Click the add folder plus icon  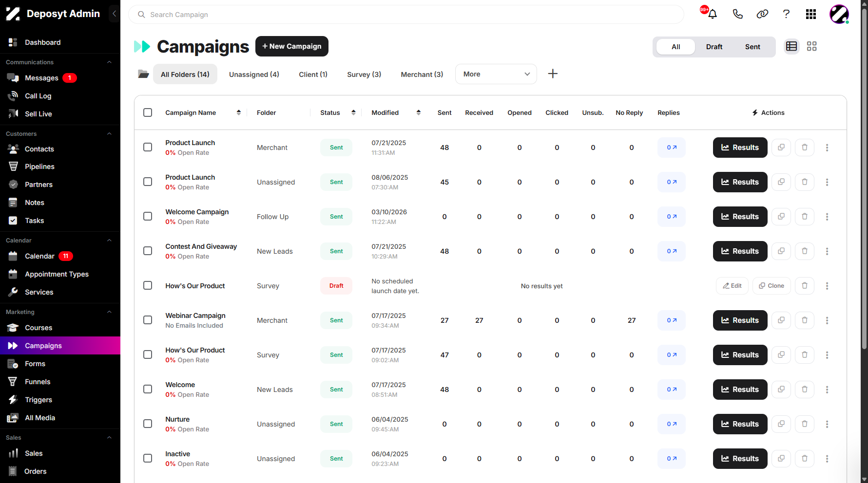pyautogui.click(x=553, y=74)
